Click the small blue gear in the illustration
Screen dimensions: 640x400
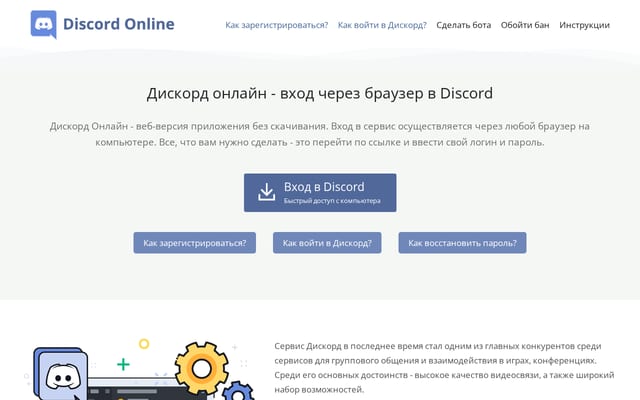tap(238, 392)
